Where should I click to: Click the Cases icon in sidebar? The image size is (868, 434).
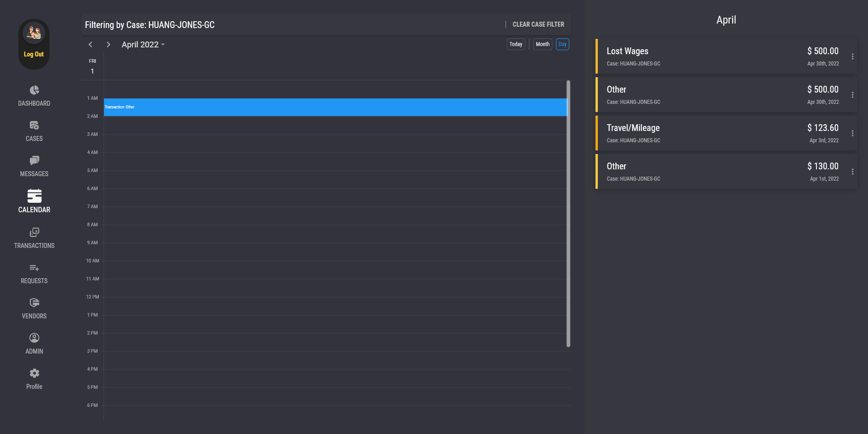pos(34,126)
